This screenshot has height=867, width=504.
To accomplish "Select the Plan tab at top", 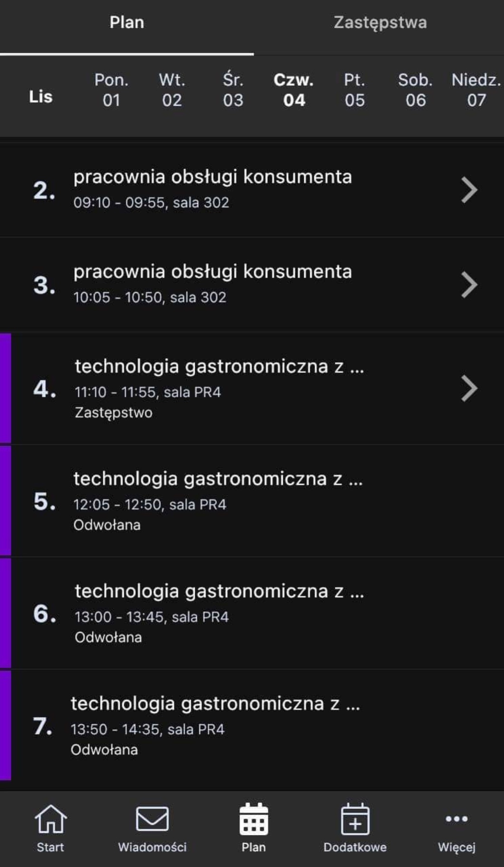I will point(126,23).
